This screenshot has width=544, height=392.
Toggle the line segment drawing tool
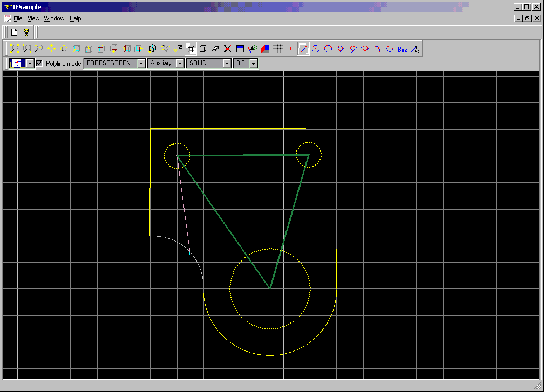pyautogui.click(x=303, y=49)
